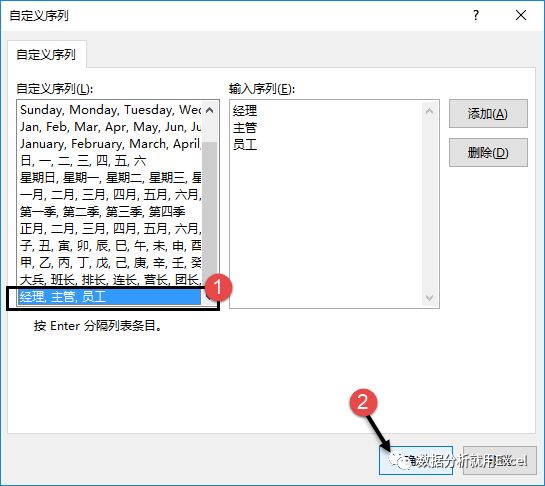This screenshot has width=545, height=486.
Task: Click the 添加(A) button
Action: point(488,114)
